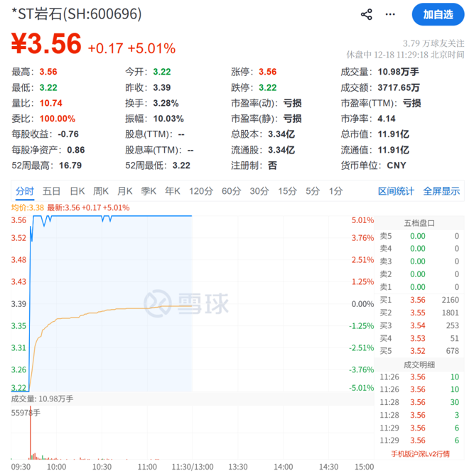Open the 1分 interval tab
This screenshot has height=476, width=474.
[336, 191]
